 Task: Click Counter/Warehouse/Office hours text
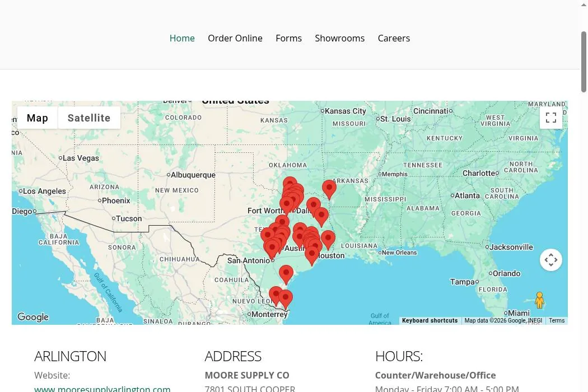pyautogui.click(x=435, y=375)
